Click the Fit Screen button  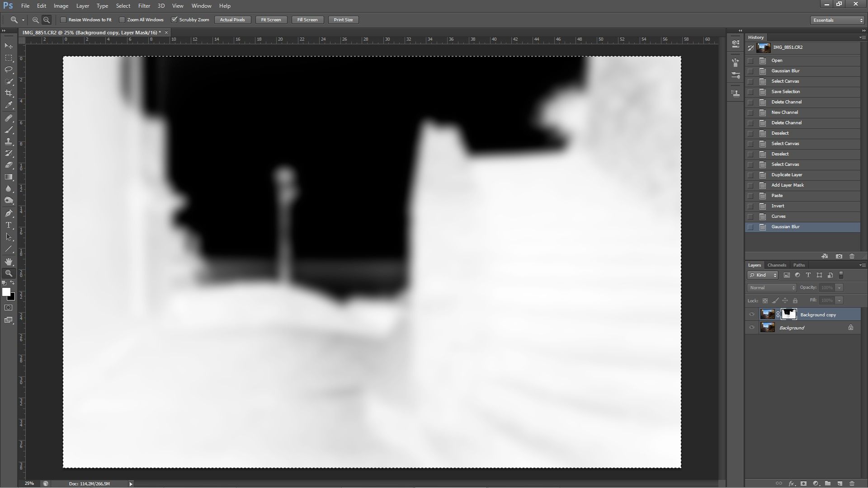coord(271,20)
